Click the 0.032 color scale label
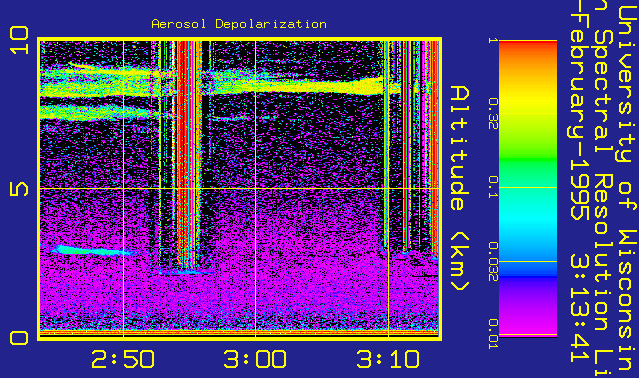639x378 pixels. click(493, 262)
